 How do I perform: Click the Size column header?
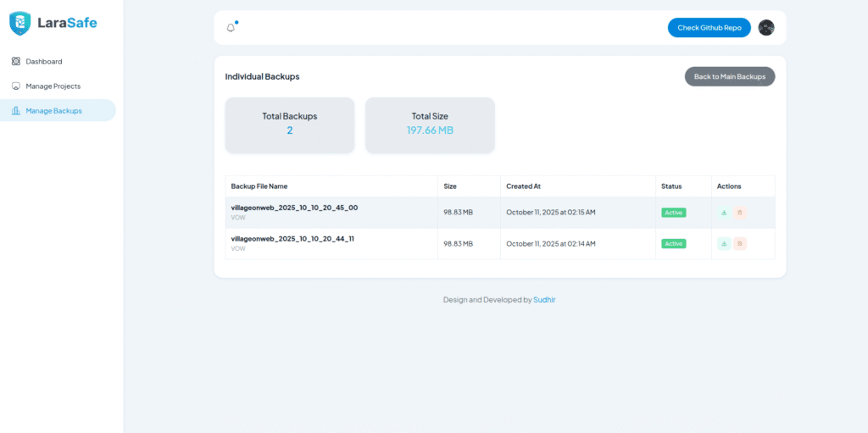(450, 186)
